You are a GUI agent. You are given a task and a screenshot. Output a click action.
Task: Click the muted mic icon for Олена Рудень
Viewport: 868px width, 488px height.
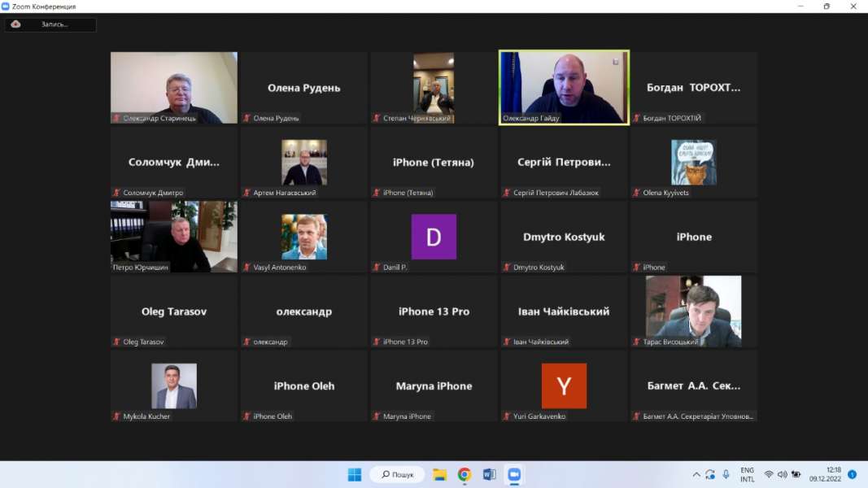(x=247, y=118)
